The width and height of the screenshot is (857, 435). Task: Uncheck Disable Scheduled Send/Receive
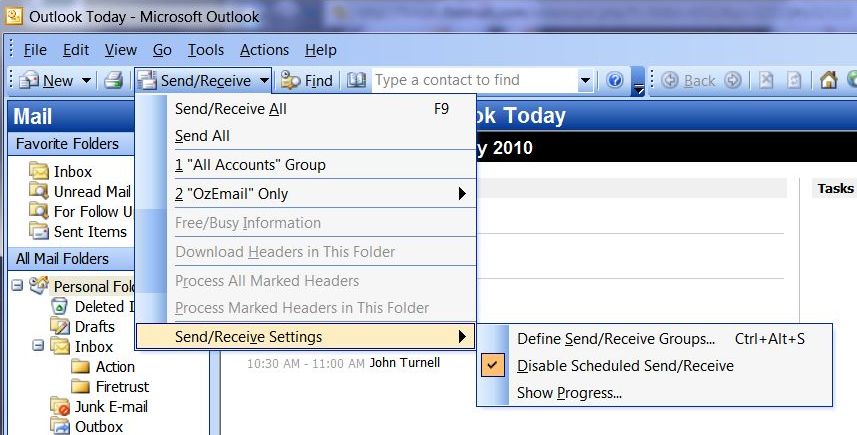pyautogui.click(x=655, y=366)
